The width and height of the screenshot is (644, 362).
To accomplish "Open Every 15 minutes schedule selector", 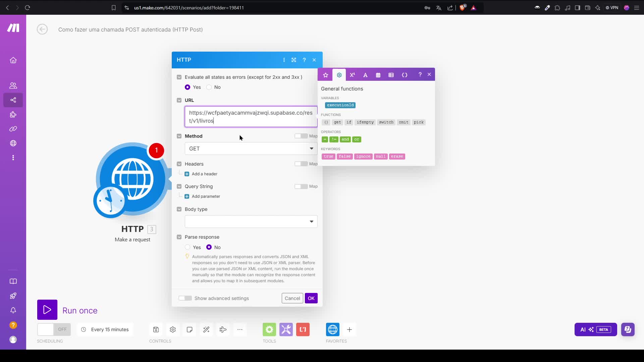I will 106,329.
